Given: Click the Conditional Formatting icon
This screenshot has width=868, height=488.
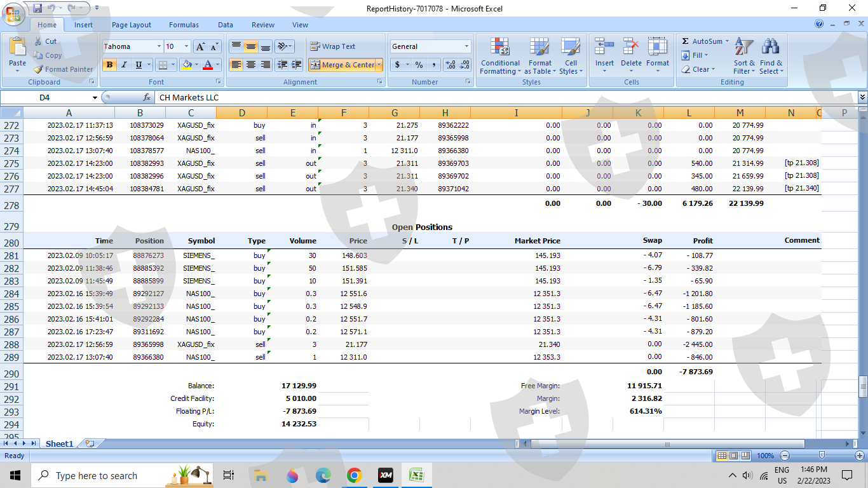Looking at the screenshot, I should click(x=500, y=48).
